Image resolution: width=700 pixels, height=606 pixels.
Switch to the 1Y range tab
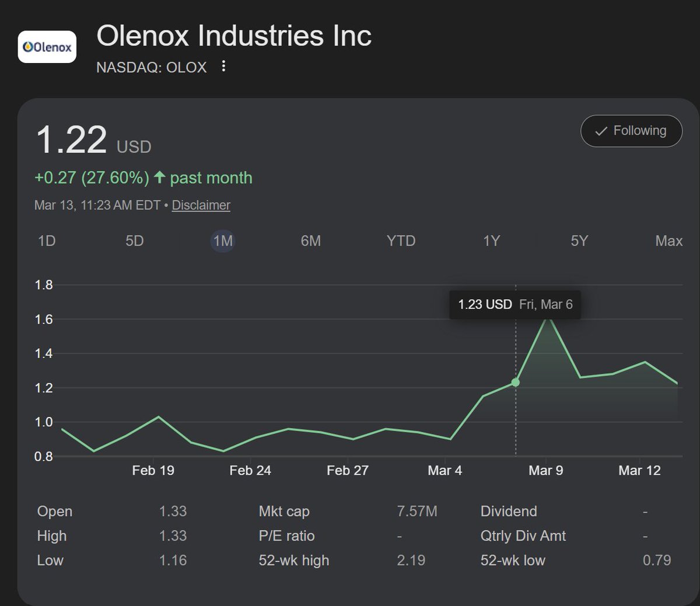click(x=492, y=241)
